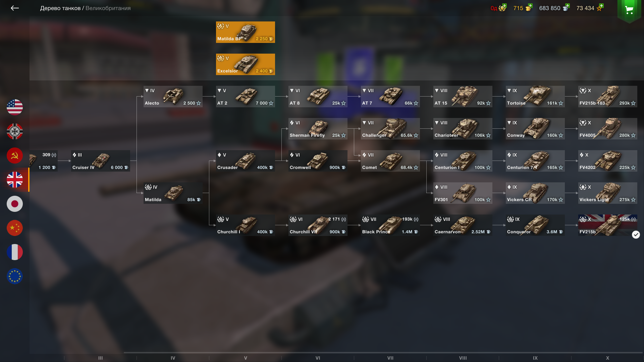Click the horizontal scrollbar at bottom
The image size is (644, 362).
tap(383, 353)
